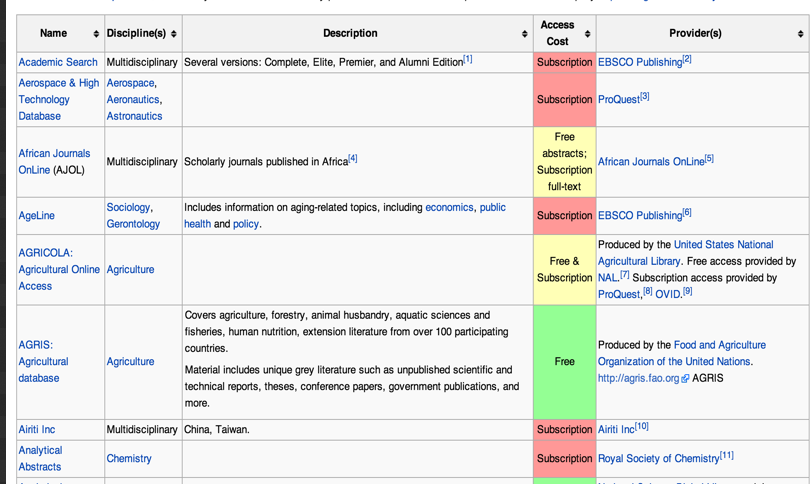Screen dimensions: 810x484
Task: Follow the Sociology discipline link
Action: coord(128,207)
